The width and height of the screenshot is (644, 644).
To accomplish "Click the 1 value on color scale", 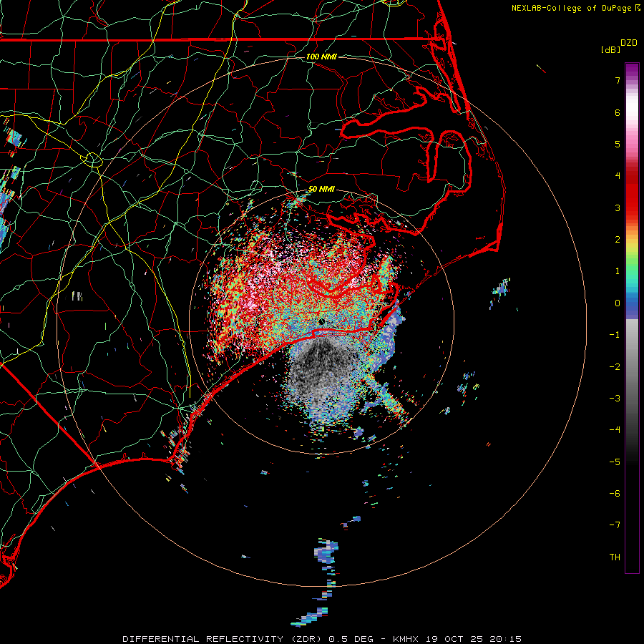I will 618,271.
